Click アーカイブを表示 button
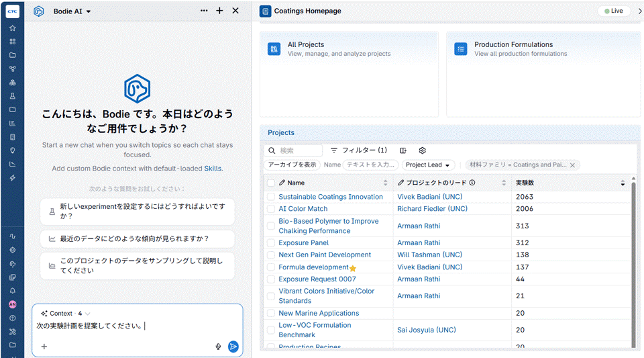644x358 pixels. pos(292,165)
